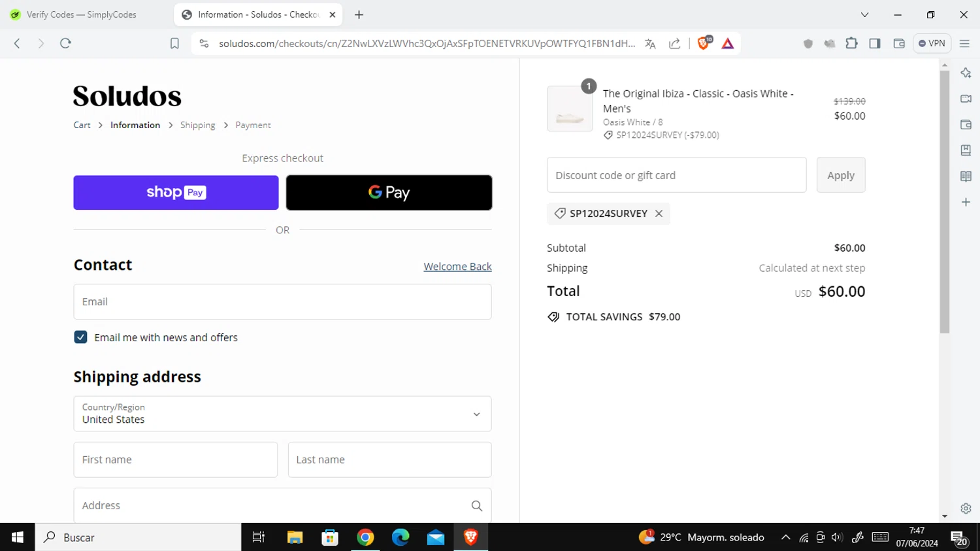Screen dimensions: 980x551
Task: Open the sidebar bookmarks icon
Action: [966, 150]
